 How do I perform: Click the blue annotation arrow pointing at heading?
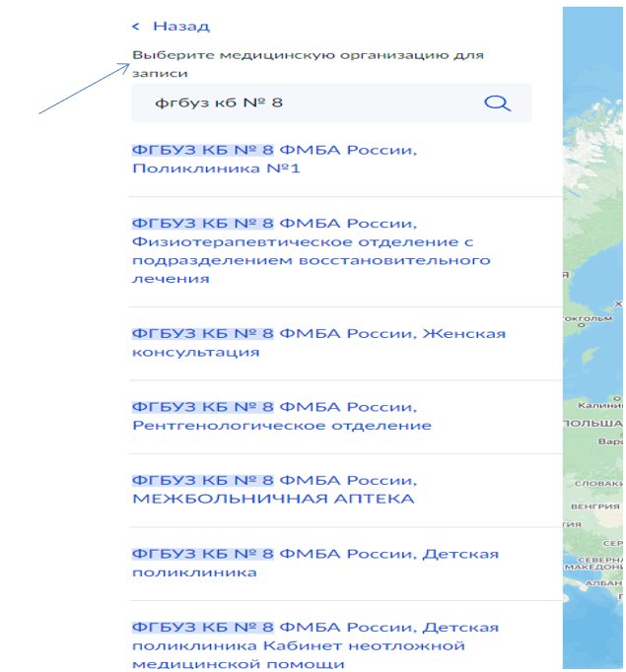click(x=84, y=90)
